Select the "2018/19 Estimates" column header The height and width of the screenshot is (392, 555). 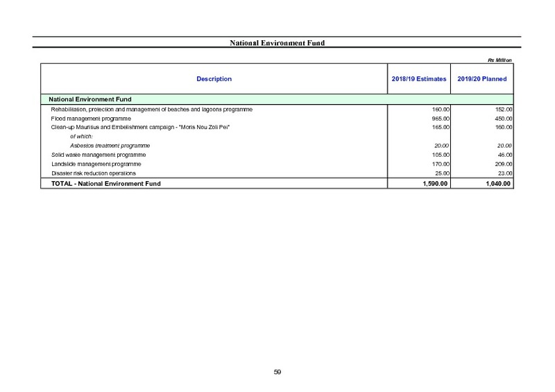[418, 80]
